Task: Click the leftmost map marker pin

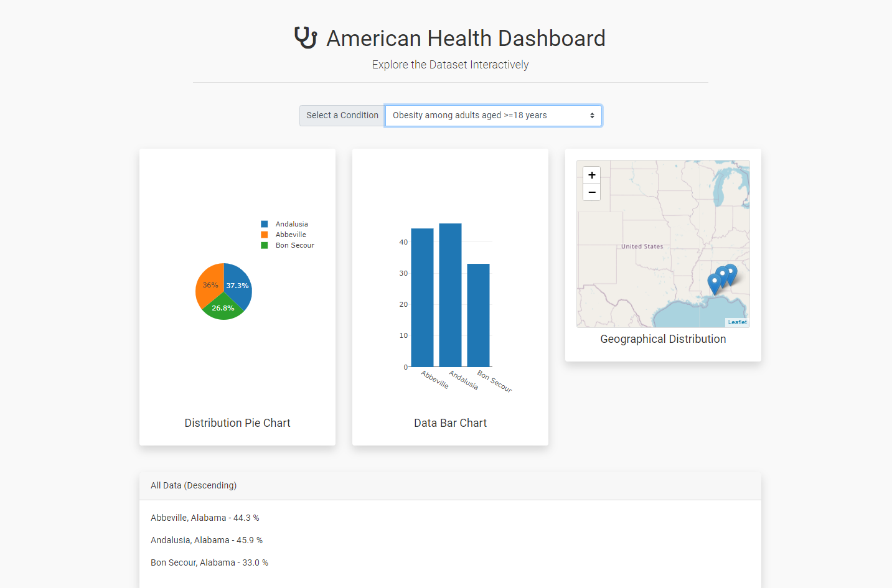Action: [715, 282]
